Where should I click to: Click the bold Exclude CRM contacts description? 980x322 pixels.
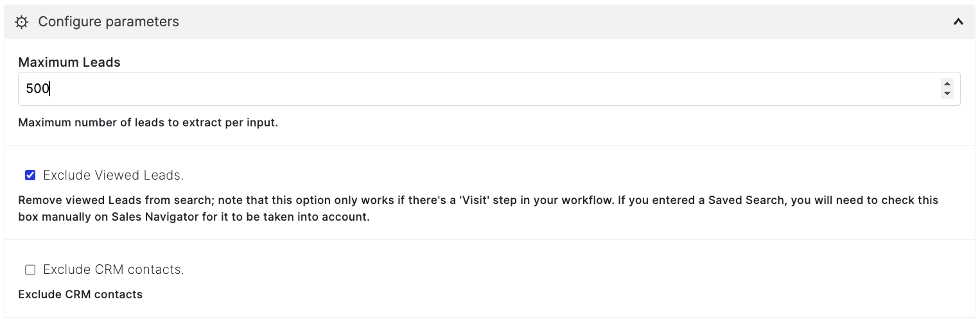(80, 295)
